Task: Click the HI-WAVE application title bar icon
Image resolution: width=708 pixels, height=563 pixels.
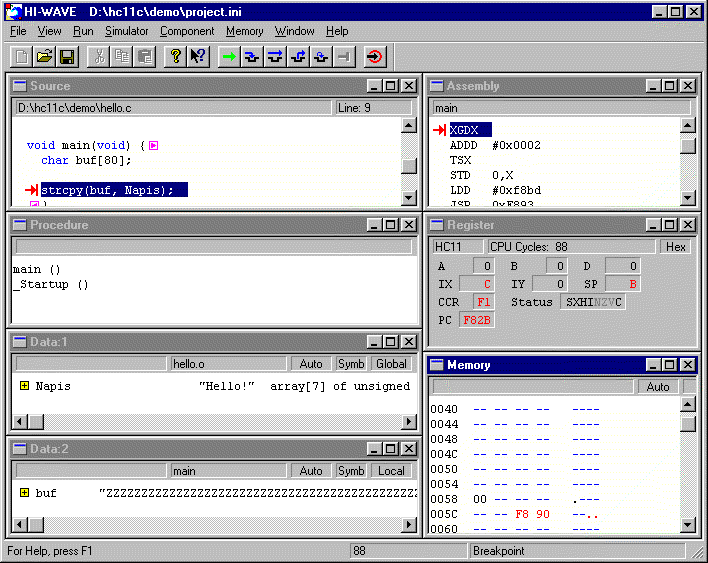Action: [13, 12]
